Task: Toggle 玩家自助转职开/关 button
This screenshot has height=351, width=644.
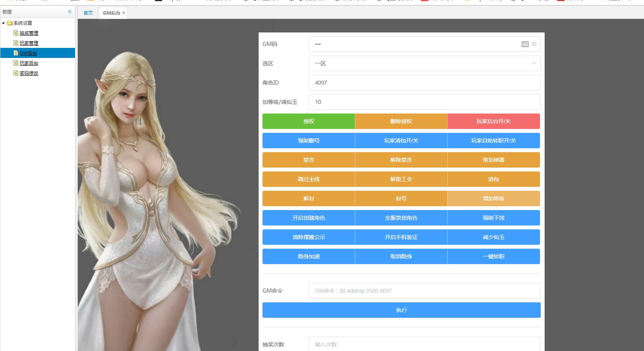Action: pos(493,141)
